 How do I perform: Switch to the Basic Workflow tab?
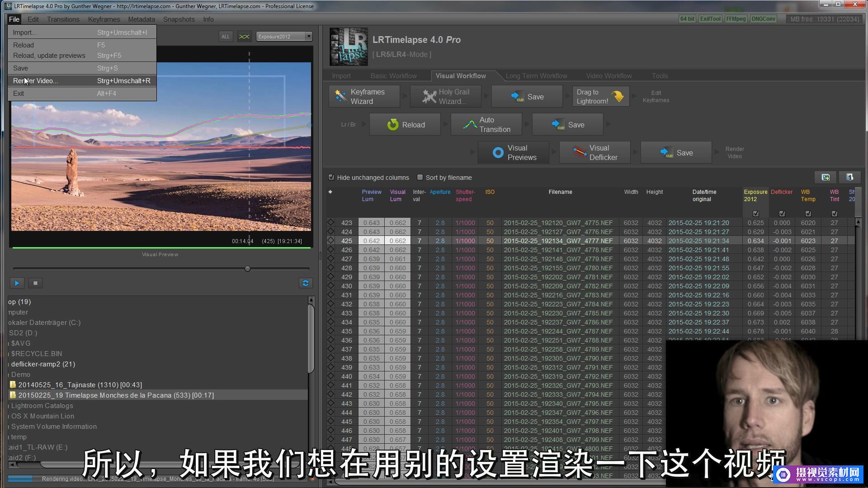coord(393,76)
